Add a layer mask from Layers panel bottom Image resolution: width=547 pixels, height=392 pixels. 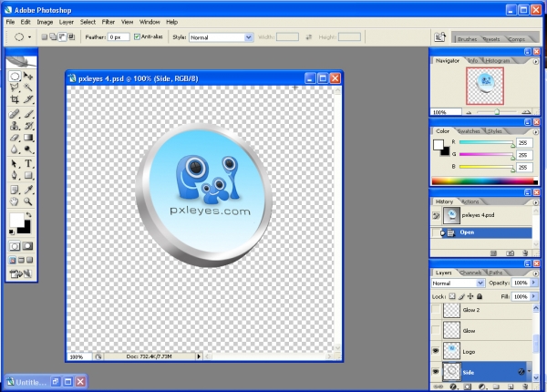point(468,387)
